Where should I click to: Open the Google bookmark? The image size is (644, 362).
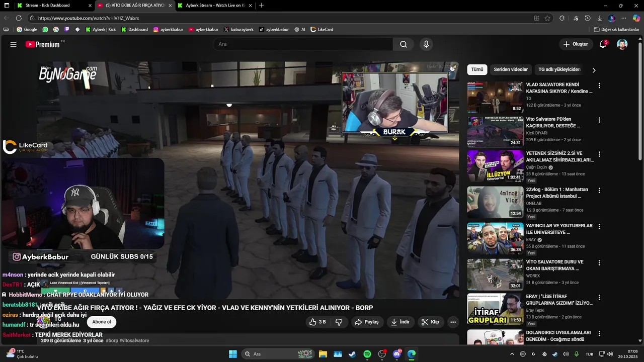27,30
